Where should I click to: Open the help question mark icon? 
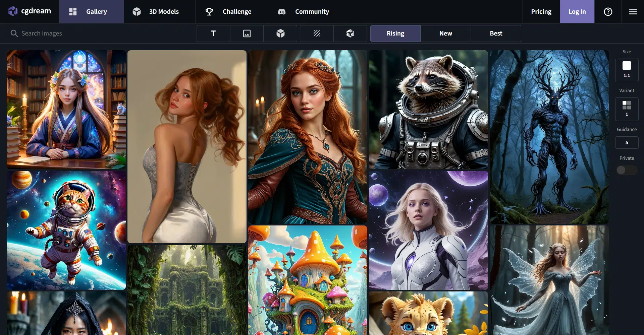[608, 12]
